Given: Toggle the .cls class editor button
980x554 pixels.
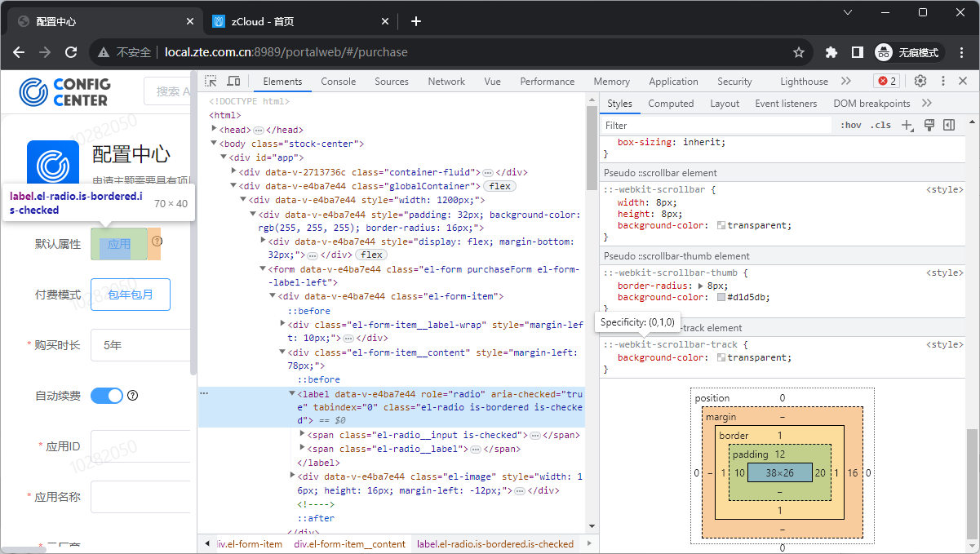Looking at the screenshot, I should (880, 125).
